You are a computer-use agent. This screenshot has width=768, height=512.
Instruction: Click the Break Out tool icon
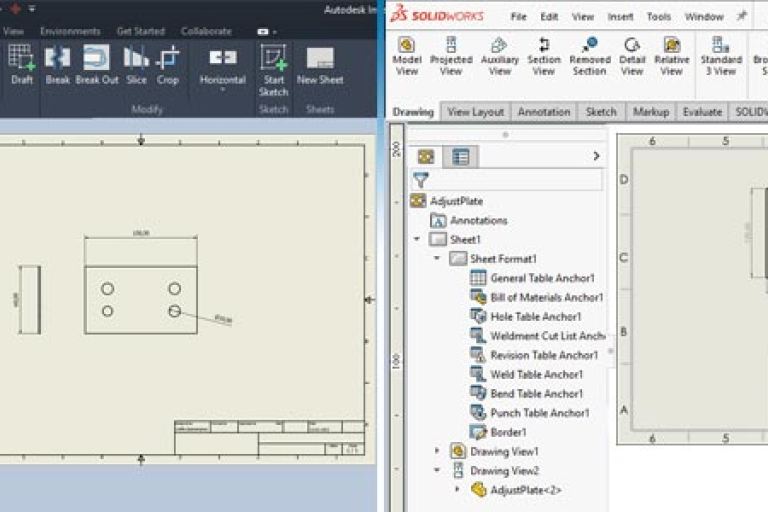pyautogui.click(x=96, y=60)
